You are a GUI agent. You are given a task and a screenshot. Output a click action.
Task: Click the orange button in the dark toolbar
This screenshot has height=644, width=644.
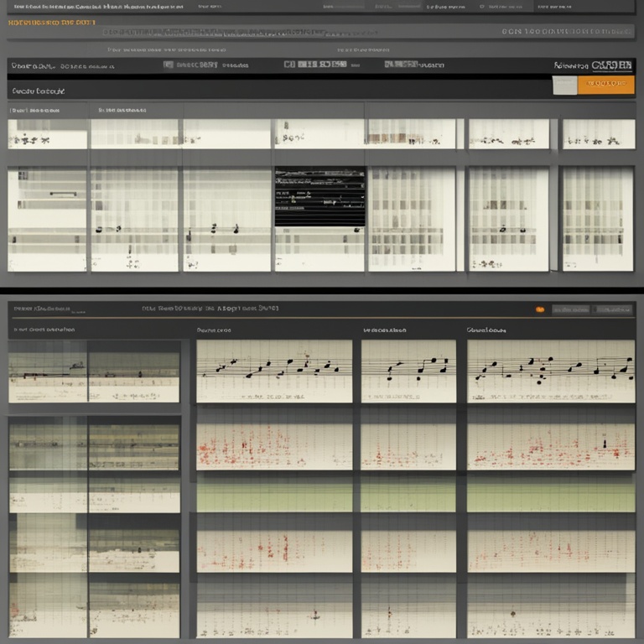605,84
